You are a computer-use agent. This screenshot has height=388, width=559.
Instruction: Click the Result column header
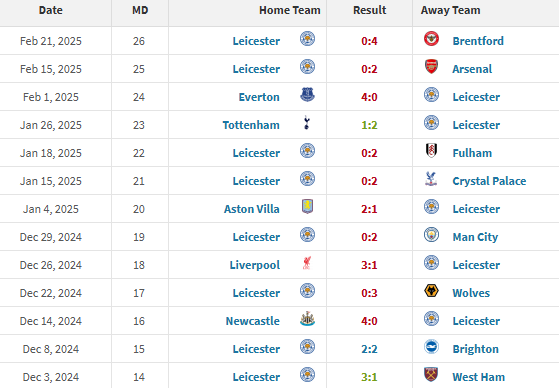click(x=369, y=10)
